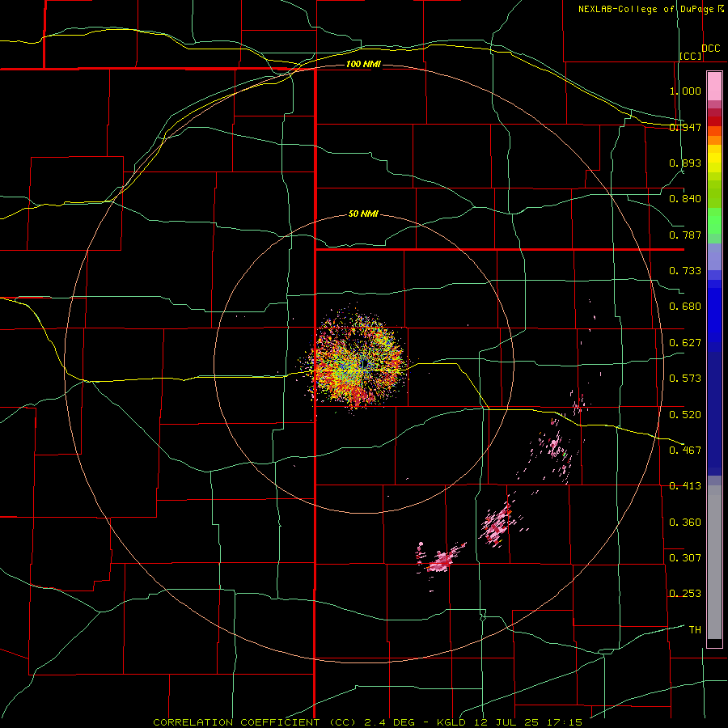The image size is (728, 728).
Task: Click the NEXLAB-College of DuPage label
Action: point(645,9)
